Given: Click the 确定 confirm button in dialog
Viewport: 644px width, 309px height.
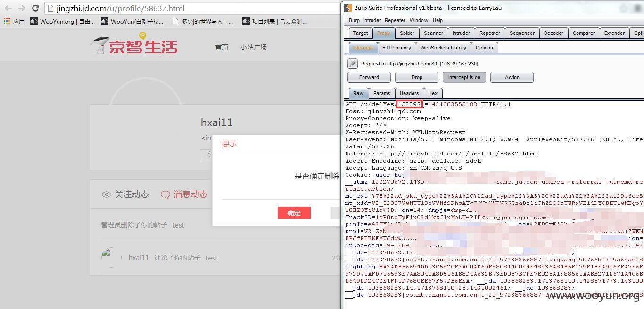Looking at the screenshot, I should [294, 213].
